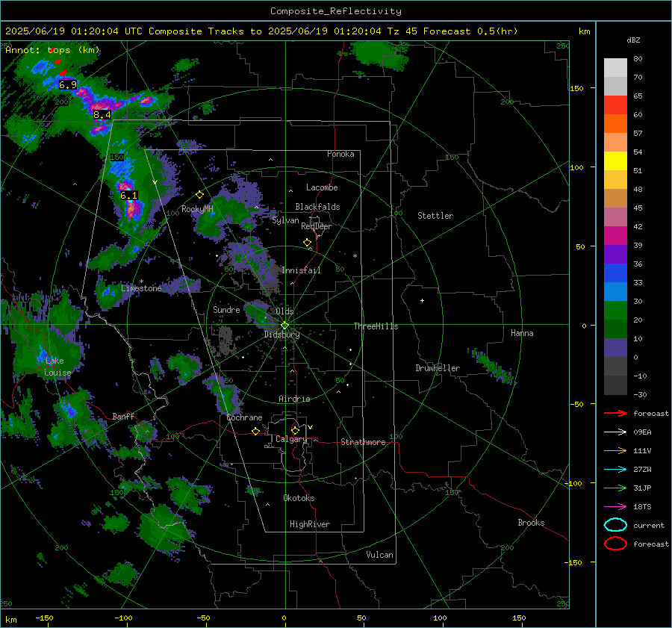Click the ThreeHills city label
Viewport: 672px width, 628px height.
click(x=376, y=326)
